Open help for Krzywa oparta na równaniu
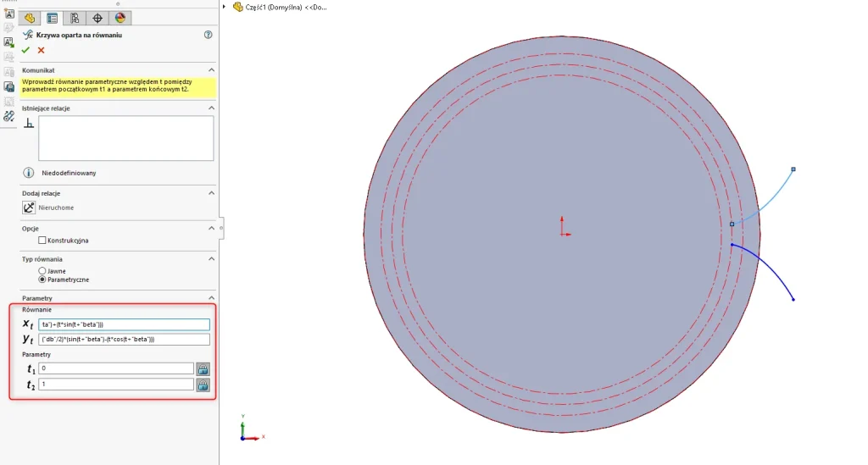This screenshot has width=868, height=465. tap(209, 34)
